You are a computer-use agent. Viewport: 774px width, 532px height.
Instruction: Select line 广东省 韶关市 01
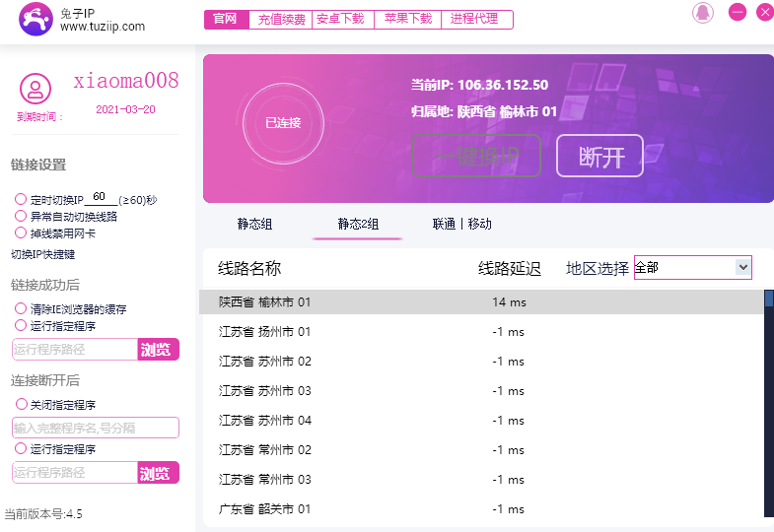481,508
